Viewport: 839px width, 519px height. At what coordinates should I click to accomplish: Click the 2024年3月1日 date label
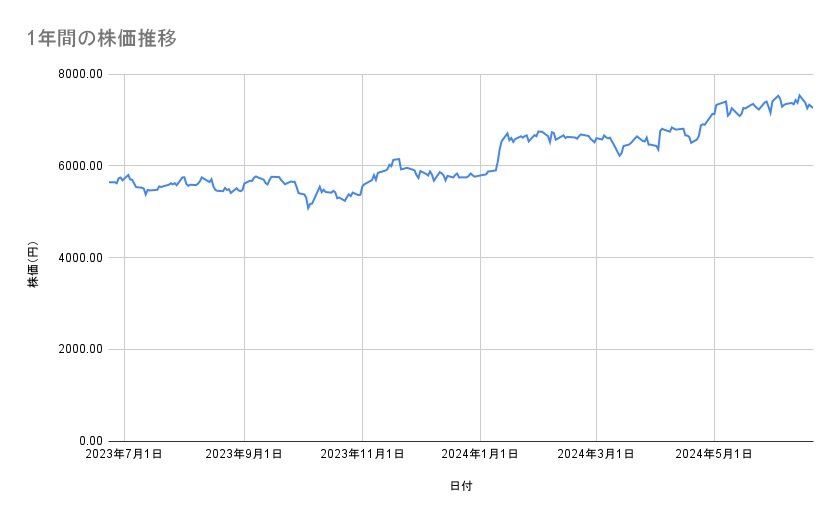click(596, 454)
